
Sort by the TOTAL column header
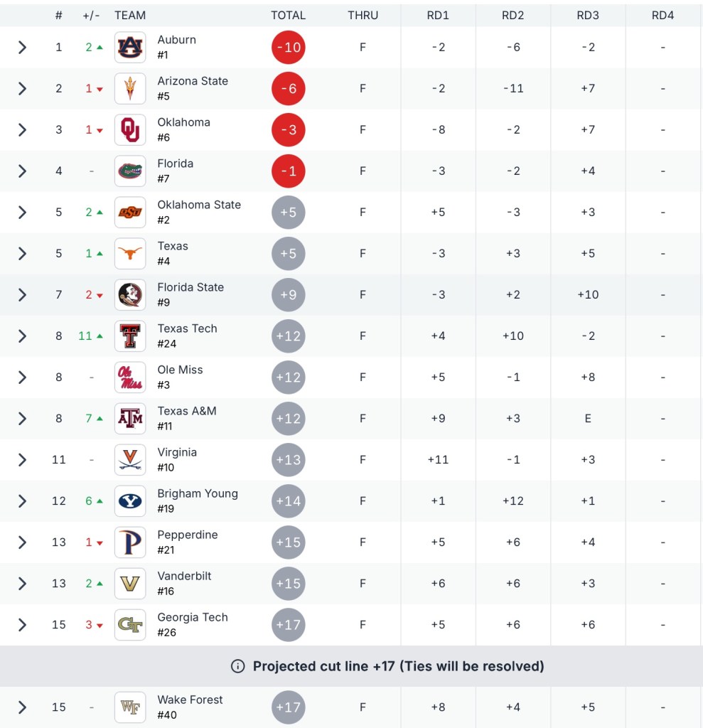pos(288,15)
